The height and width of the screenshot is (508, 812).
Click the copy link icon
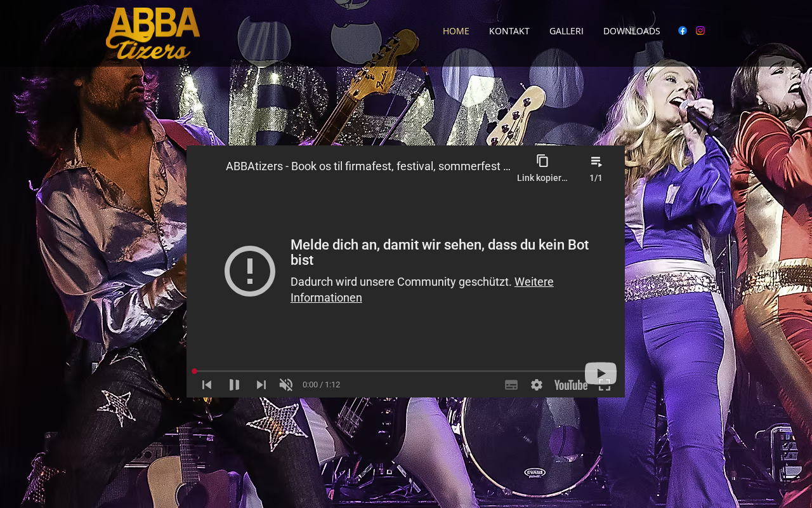542,161
